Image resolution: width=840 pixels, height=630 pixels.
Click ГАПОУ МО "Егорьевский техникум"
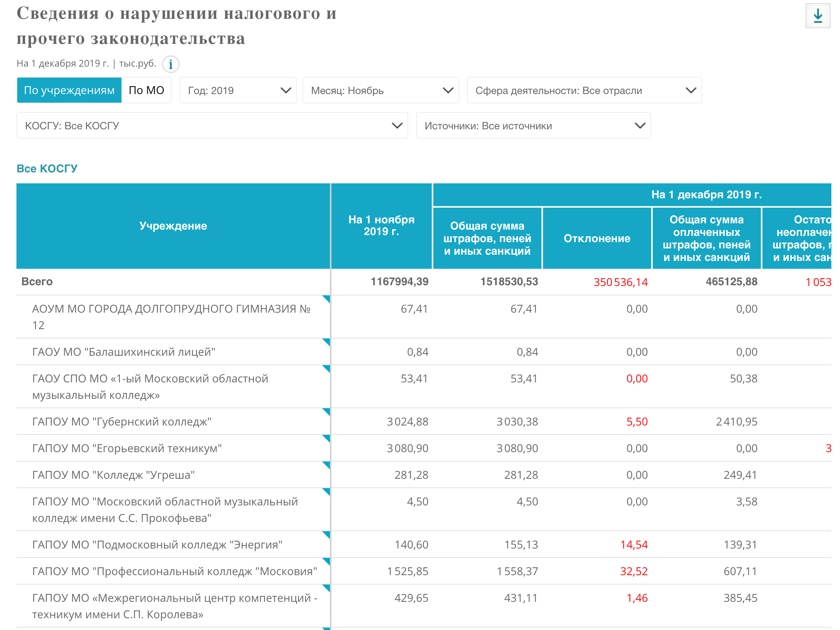(x=127, y=448)
